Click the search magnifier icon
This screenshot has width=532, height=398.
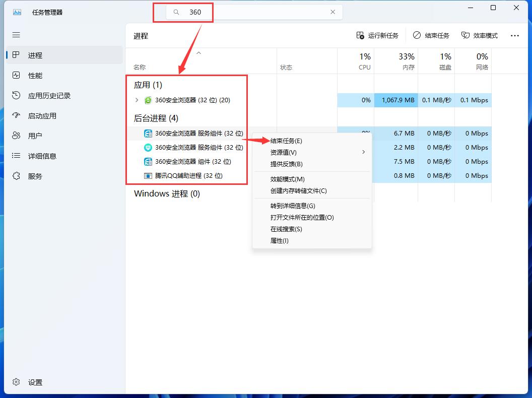point(176,12)
